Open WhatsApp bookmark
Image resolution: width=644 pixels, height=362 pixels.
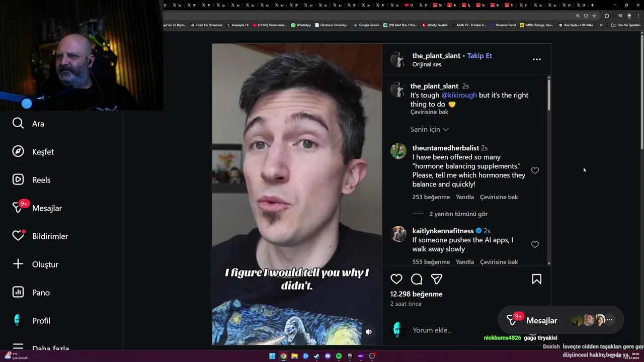(x=301, y=25)
